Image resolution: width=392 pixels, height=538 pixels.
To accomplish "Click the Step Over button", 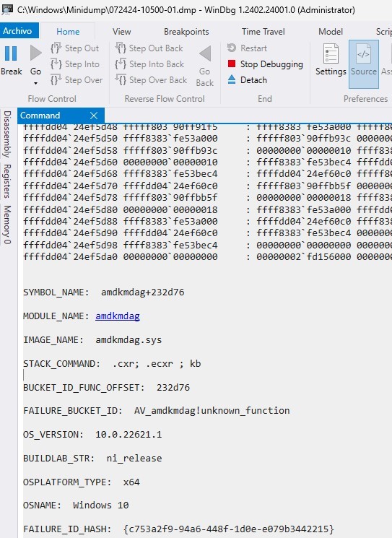I will 77,80.
